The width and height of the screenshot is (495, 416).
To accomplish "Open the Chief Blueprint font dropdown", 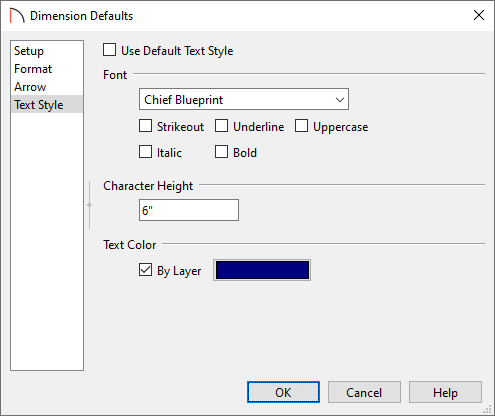I will click(244, 99).
